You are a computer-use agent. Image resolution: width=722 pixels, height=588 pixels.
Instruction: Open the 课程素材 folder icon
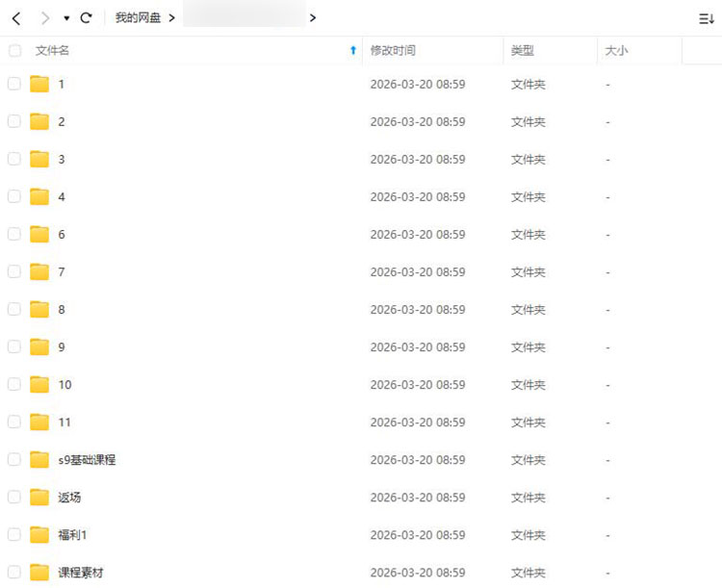[39, 573]
